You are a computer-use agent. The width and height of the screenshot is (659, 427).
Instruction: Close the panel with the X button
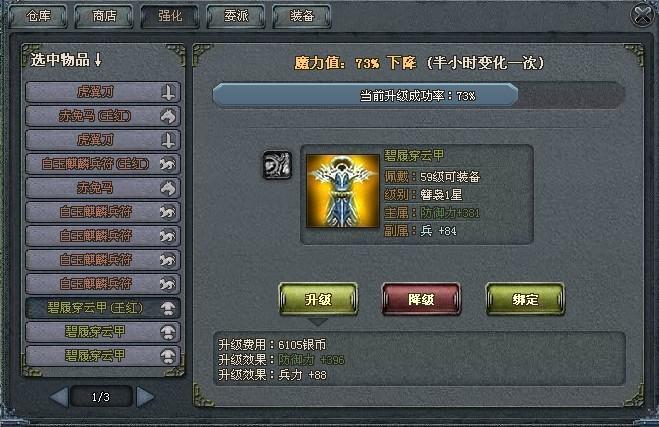[x=643, y=16]
